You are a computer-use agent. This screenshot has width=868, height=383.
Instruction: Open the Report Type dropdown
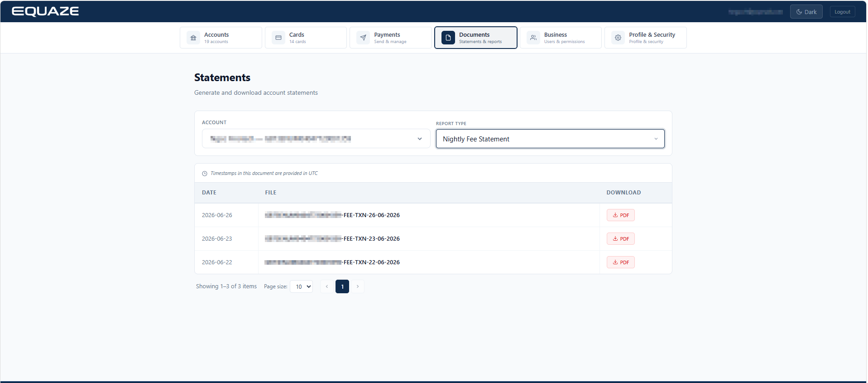pyautogui.click(x=550, y=139)
